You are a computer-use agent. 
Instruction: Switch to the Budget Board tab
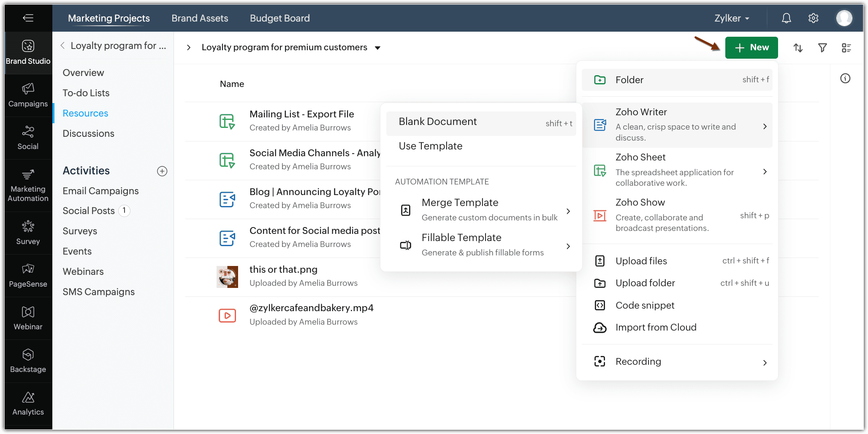[x=280, y=18]
